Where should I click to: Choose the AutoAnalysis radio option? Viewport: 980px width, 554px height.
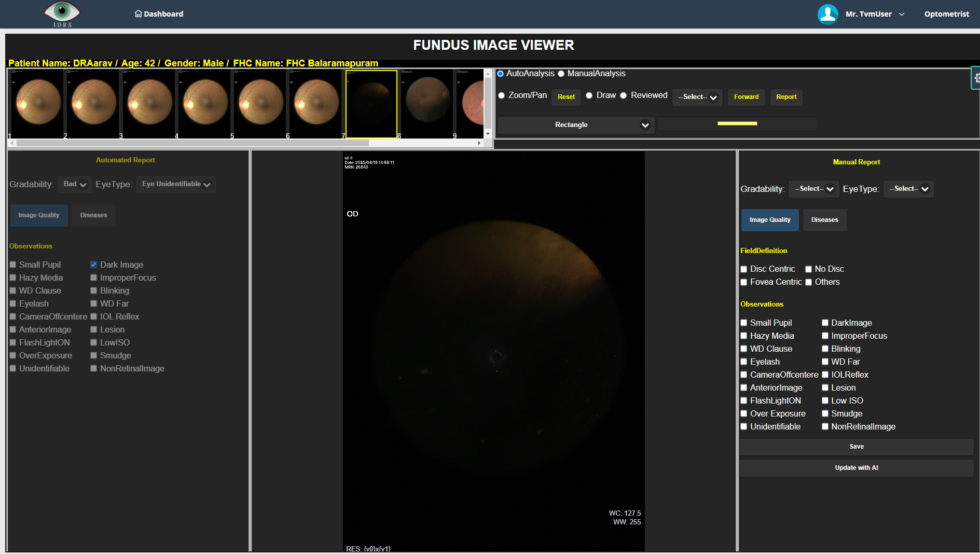[x=501, y=74]
